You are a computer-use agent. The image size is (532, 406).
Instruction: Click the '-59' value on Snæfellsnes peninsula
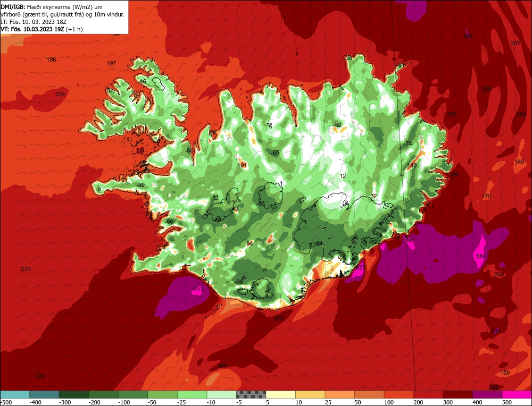(140, 185)
